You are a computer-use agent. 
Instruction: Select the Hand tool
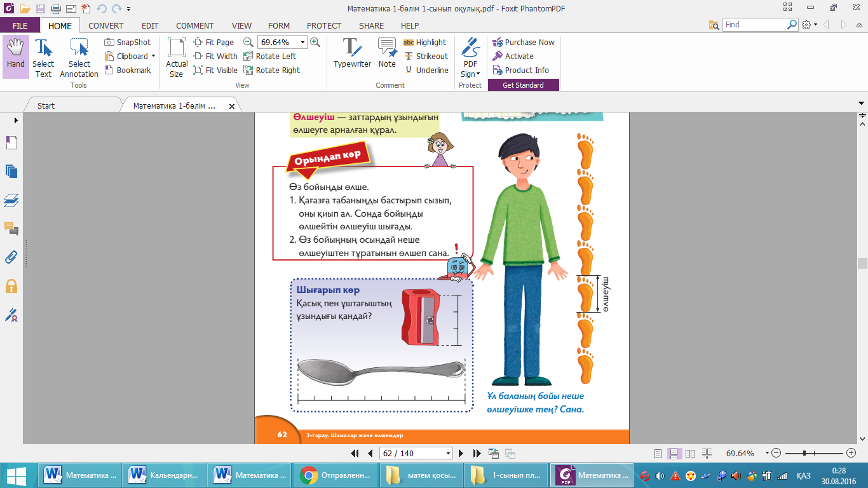[15, 56]
